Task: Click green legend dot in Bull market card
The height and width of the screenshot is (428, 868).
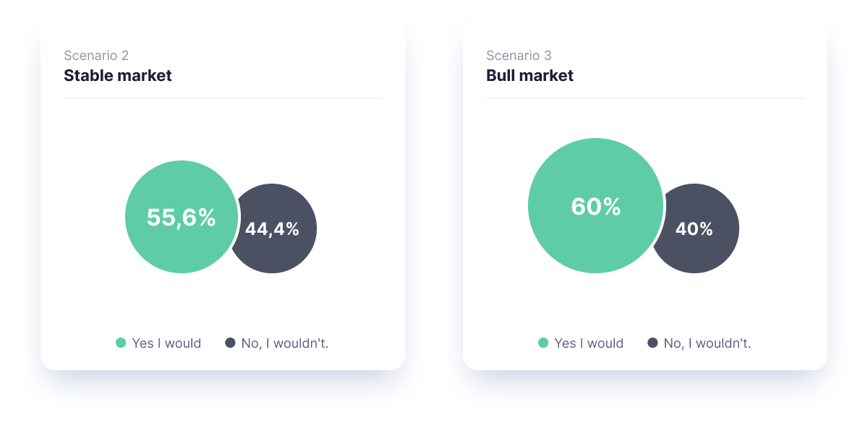Action: coord(543,343)
